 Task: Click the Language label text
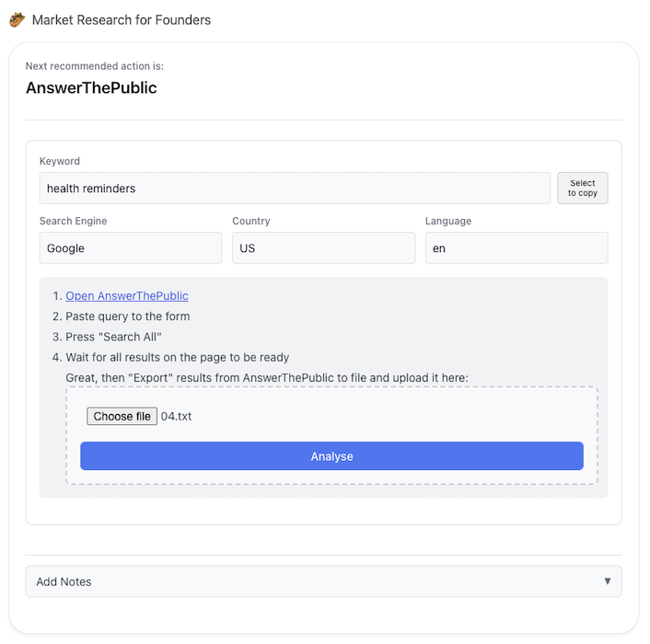pyautogui.click(x=448, y=221)
